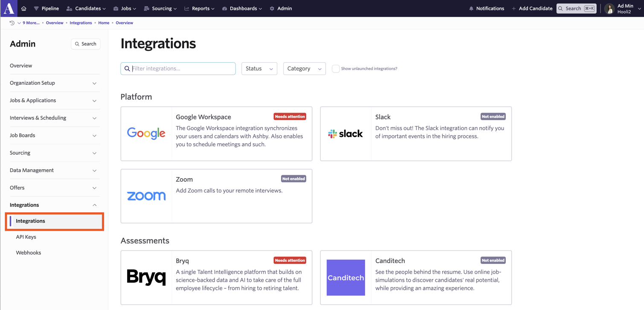
Task: Click the last Overview breadcrumb link
Action: 125,23
